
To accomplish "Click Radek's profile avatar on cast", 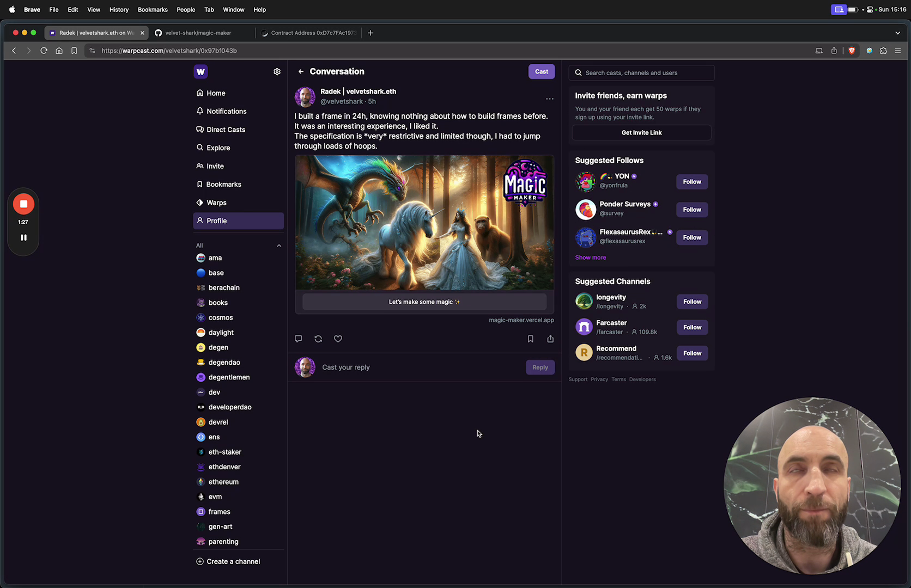I will (x=305, y=97).
